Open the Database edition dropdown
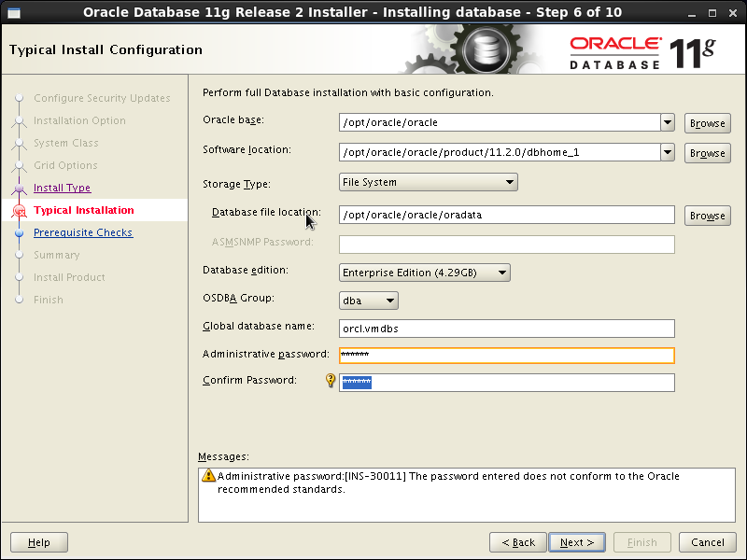Image resolution: width=747 pixels, height=560 pixels. pyautogui.click(x=425, y=273)
